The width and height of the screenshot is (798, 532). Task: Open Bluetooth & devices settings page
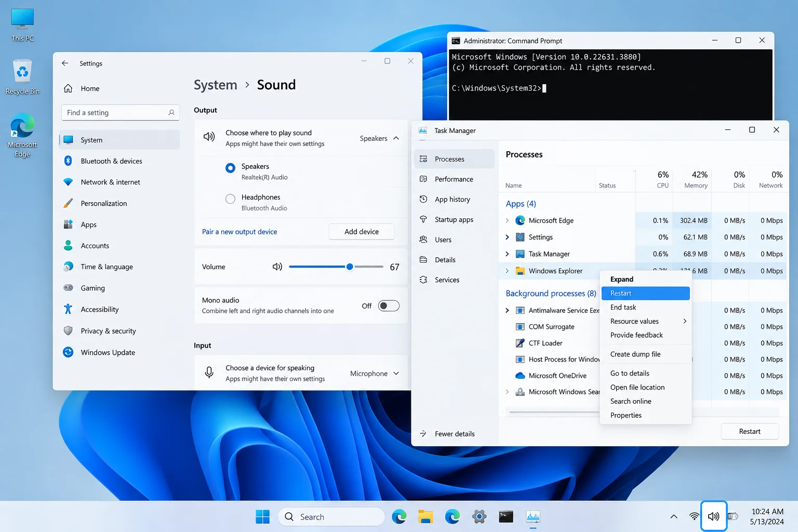tap(119, 161)
